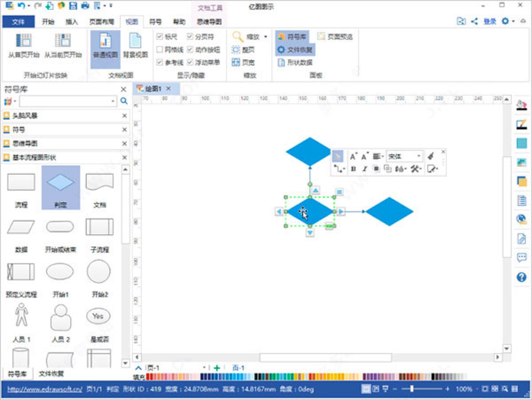Viewport: 532px width, 400px height.
Task: Select the 文档 document shape
Action: [x=99, y=182]
